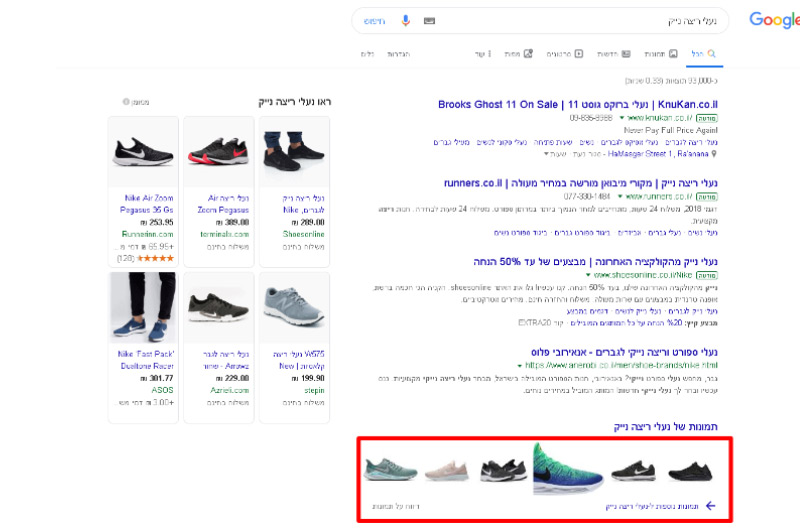Click the grey New Balance shoe photo
This screenshot has height=528, width=800.
(x=294, y=308)
